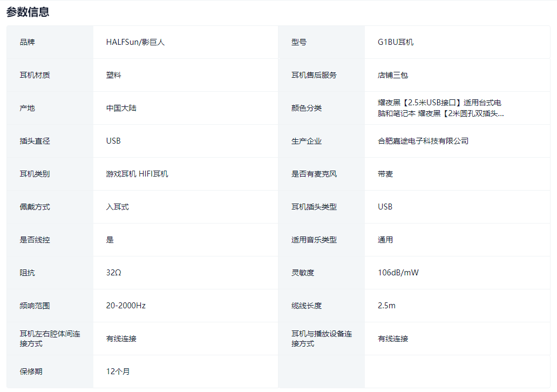Select the warranty value 12个月
This screenshot has width=557, height=392.
(118, 371)
